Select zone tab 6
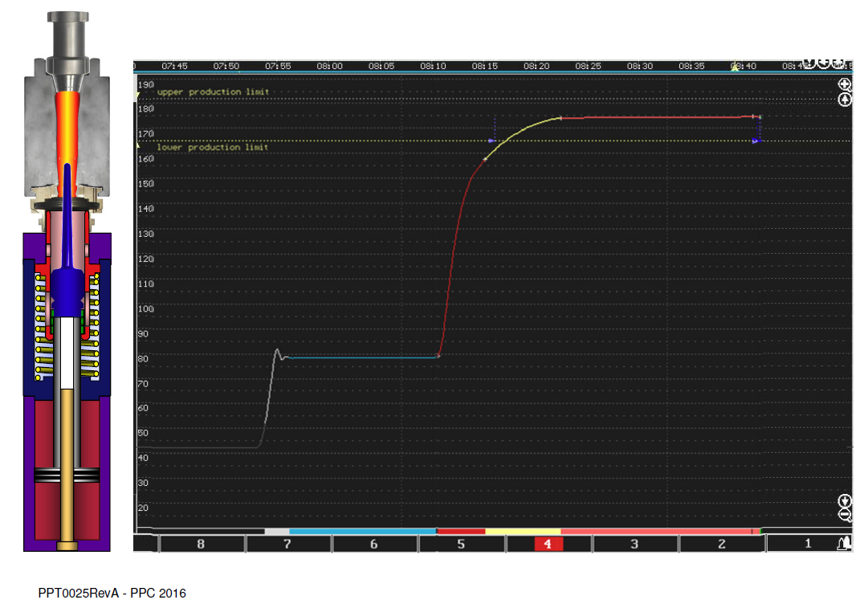 [x=373, y=544]
